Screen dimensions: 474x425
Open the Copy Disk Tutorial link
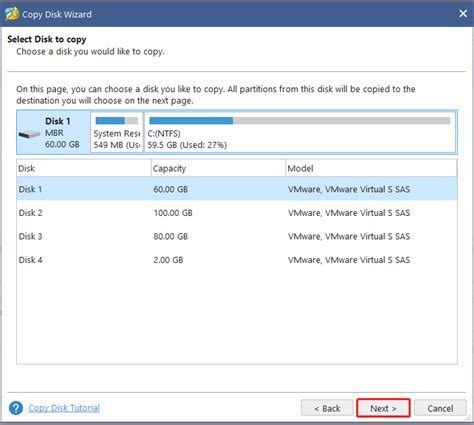pyautogui.click(x=64, y=408)
